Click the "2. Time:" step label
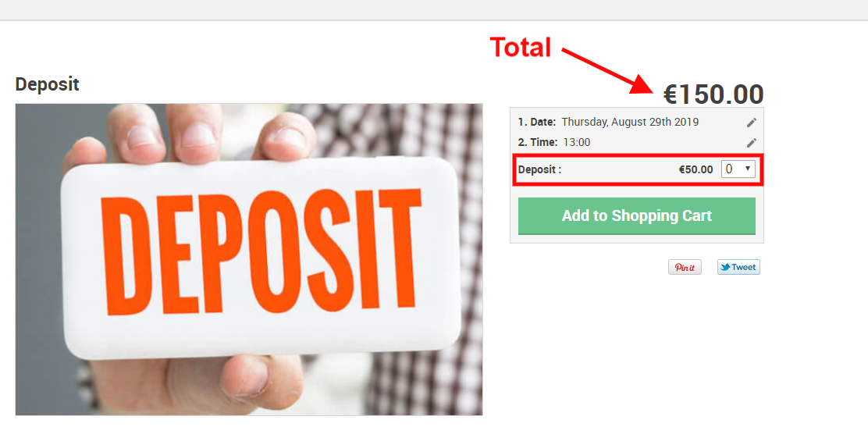 (x=538, y=142)
